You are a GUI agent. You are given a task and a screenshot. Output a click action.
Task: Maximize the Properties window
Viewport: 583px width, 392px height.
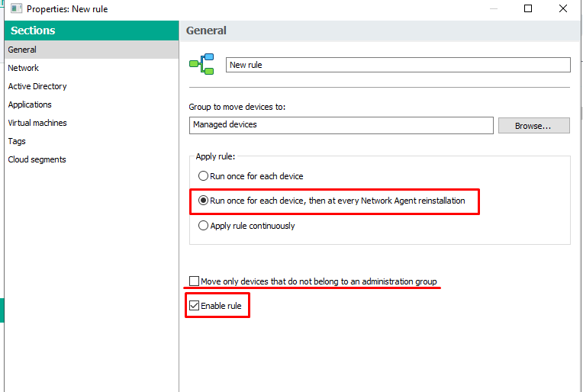pyautogui.click(x=528, y=8)
